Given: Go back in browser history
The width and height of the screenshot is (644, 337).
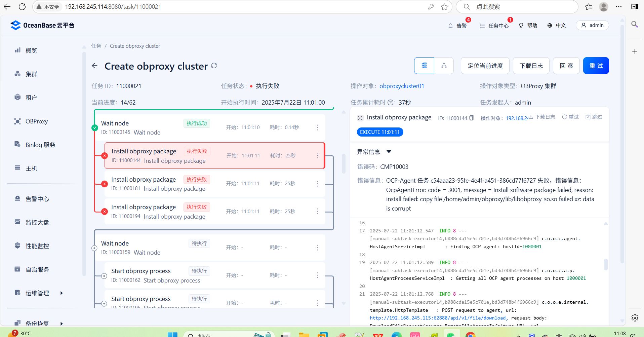Looking at the screenshot, I should point(7,7).
